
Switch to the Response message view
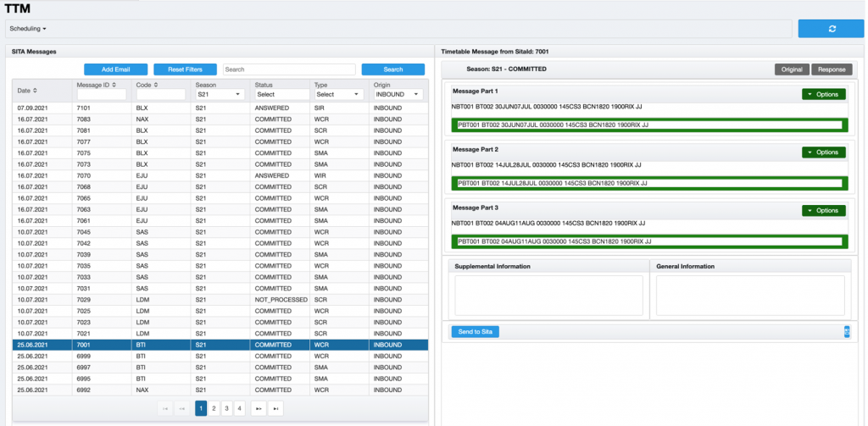[832, 69]
